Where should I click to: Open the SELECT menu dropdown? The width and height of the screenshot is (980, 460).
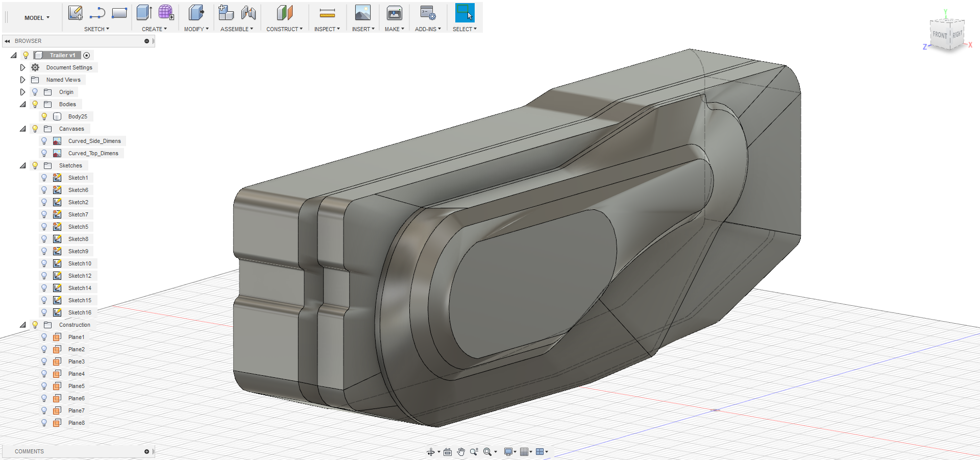coord(464,29)
